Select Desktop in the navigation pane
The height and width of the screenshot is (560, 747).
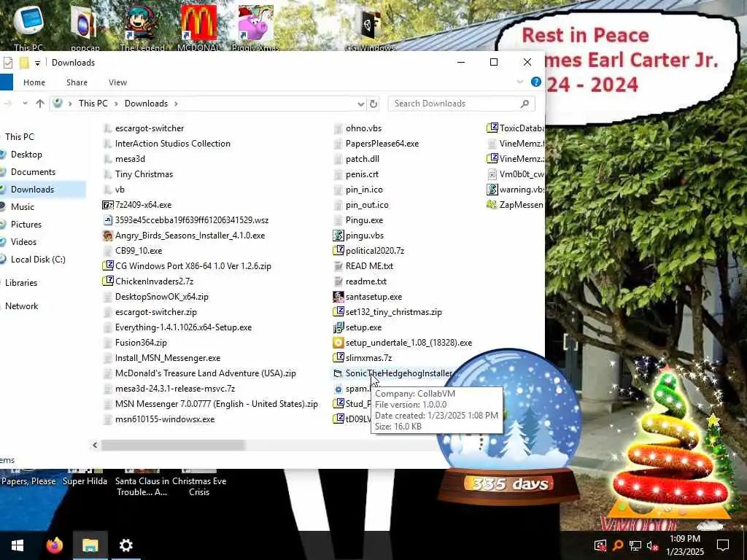(x=27, y=155)
